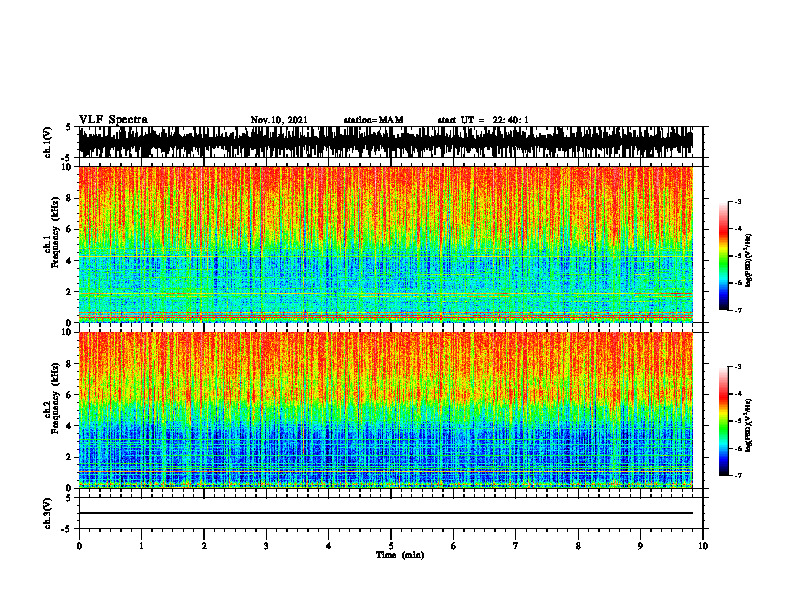
Task: Click the time axis tick label 7
Action: coord(516,546)
